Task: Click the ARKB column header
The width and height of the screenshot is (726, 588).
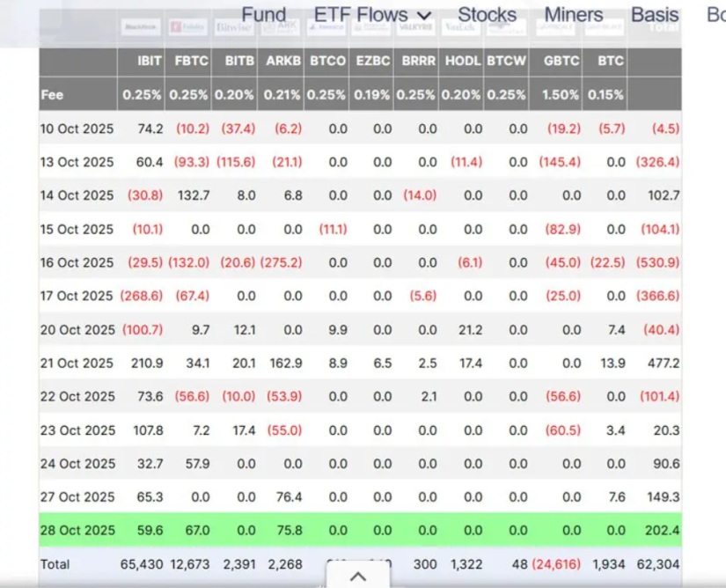Action: click(283, 61)
